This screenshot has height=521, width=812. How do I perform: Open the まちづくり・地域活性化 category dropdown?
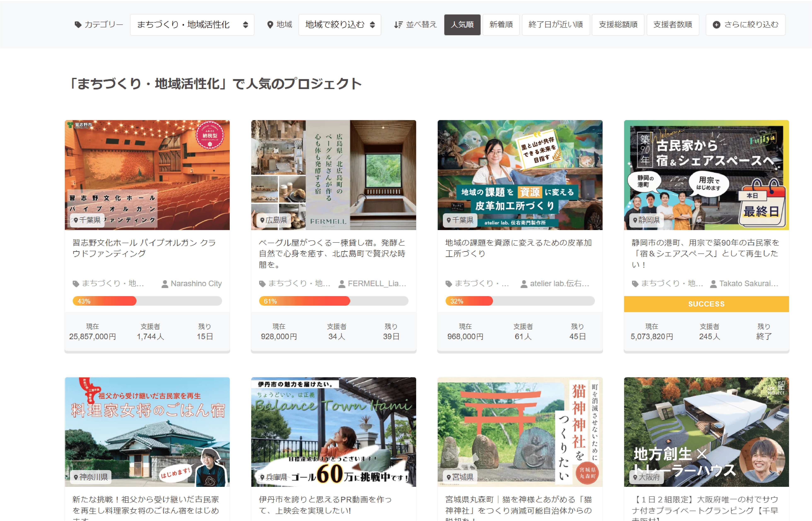pyautogui.click(x=192, y=25)
